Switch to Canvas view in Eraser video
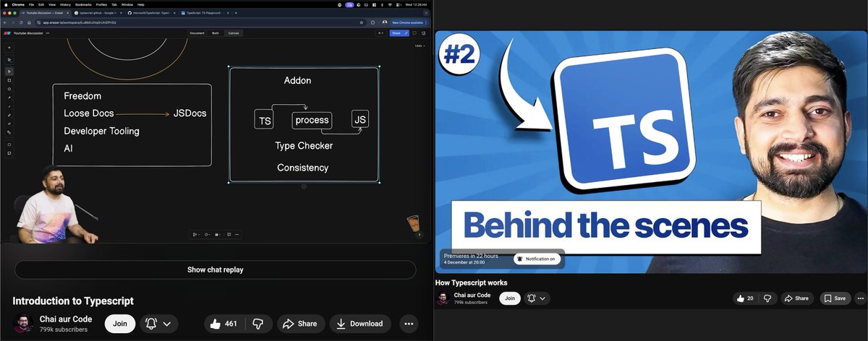 (x=234, y=33)
